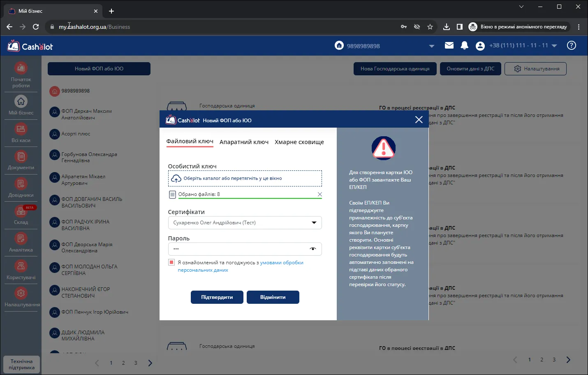
Task: Toggle the personal data consent checkbox
Action: (171, 262)
